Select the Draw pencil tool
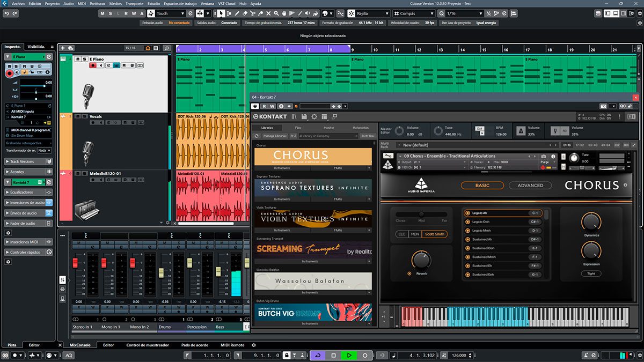Screen dimensions: 644x362 pyautogui.click(x=237, y=13)
